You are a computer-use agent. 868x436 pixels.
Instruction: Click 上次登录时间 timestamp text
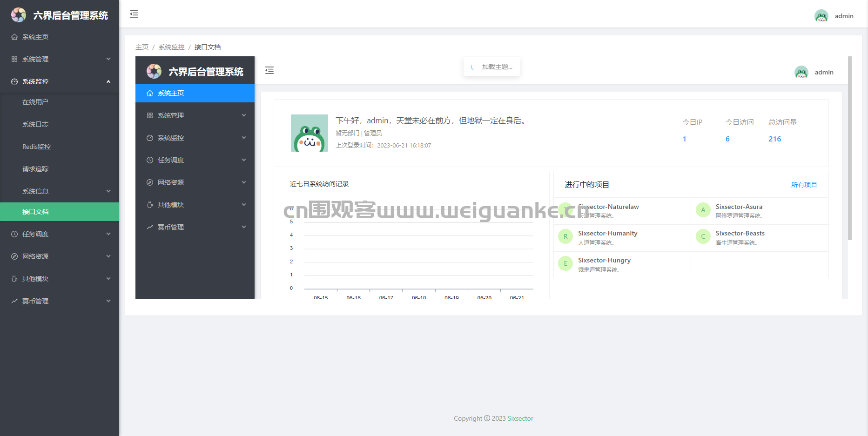click(384, 145)
